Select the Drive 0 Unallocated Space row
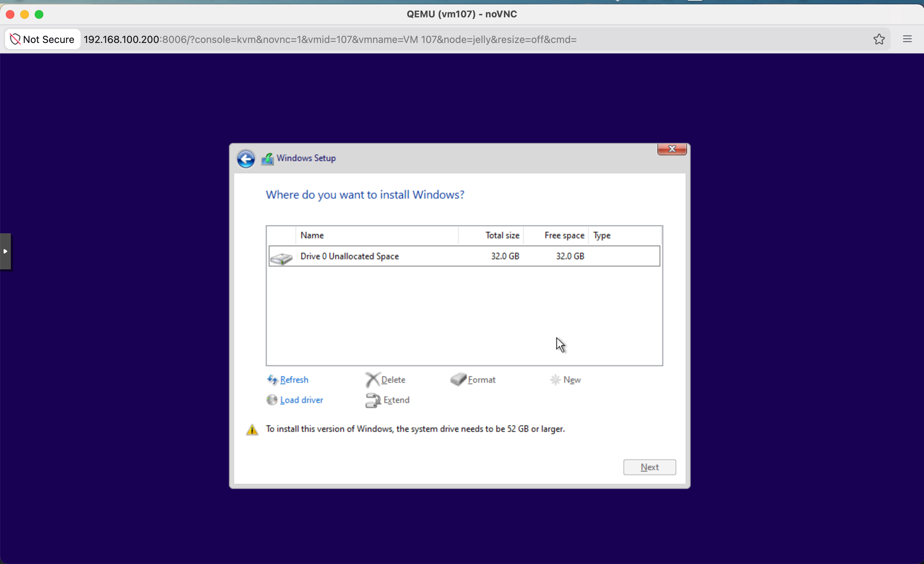924x564 pixels. 464,256
